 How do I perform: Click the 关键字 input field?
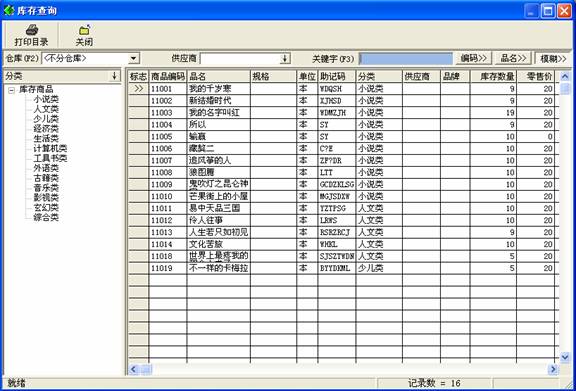tap(406, 58)
